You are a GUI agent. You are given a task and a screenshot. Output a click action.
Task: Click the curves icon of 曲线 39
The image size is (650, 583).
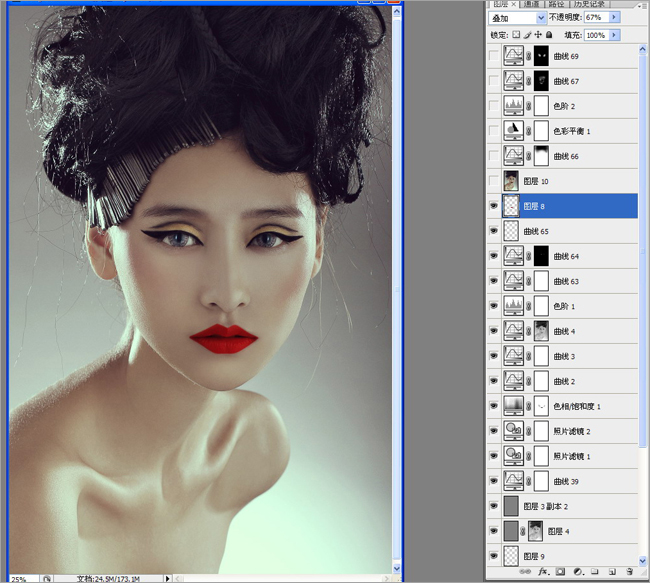click(x=514, y=481)
